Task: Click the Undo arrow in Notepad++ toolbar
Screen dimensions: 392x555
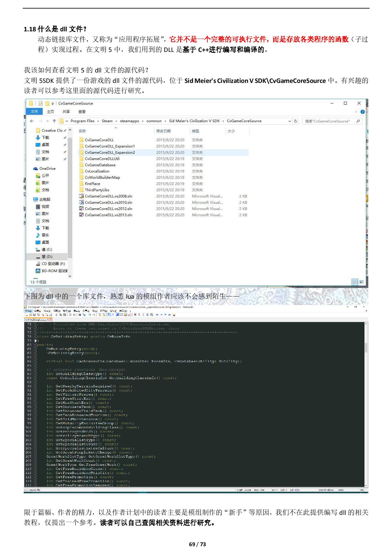Action: (x=70, y=315)
